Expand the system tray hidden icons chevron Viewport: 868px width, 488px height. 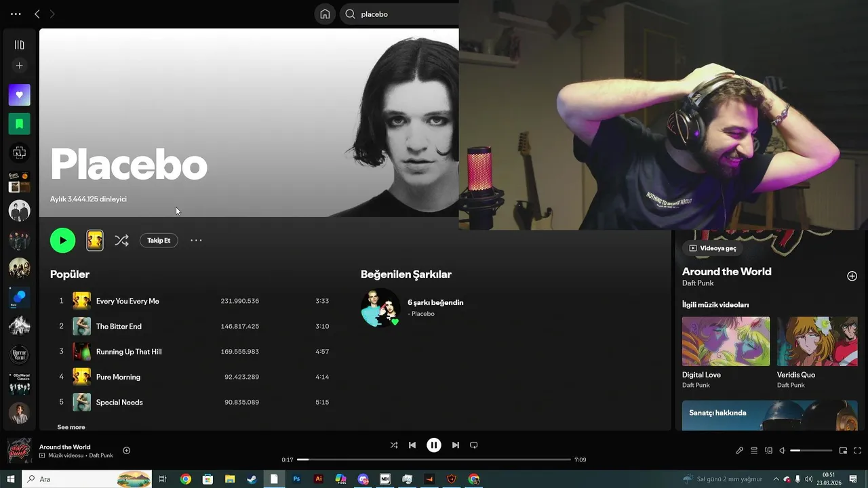[776, 479]
